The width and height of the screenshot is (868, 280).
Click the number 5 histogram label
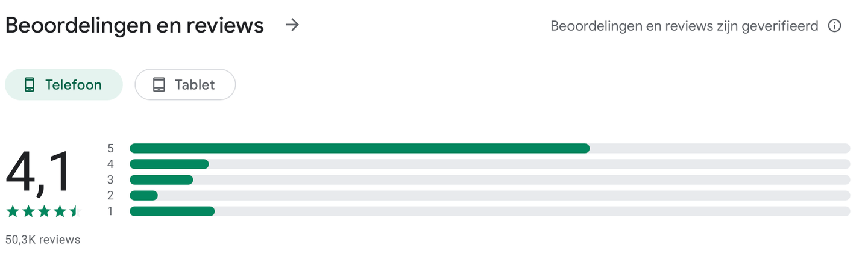pyautogui.click(x=110, y=148)
